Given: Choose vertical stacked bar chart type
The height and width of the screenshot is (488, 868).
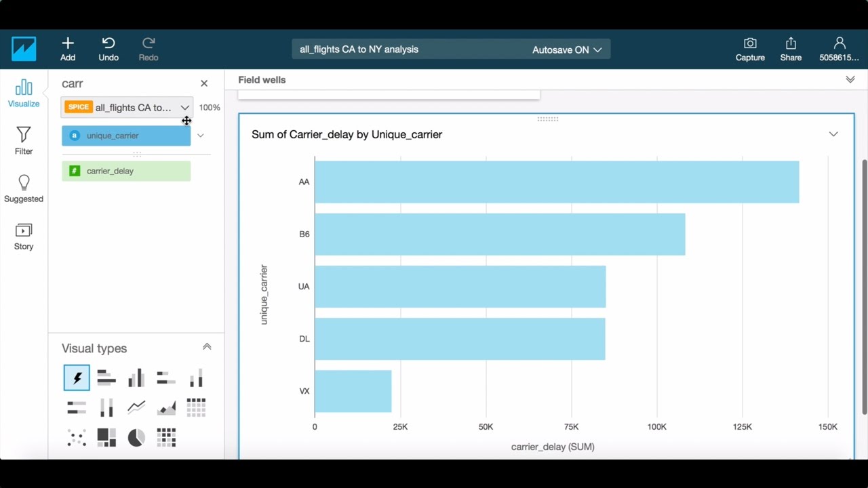Looking at the screenshot, I should point(196,378).
